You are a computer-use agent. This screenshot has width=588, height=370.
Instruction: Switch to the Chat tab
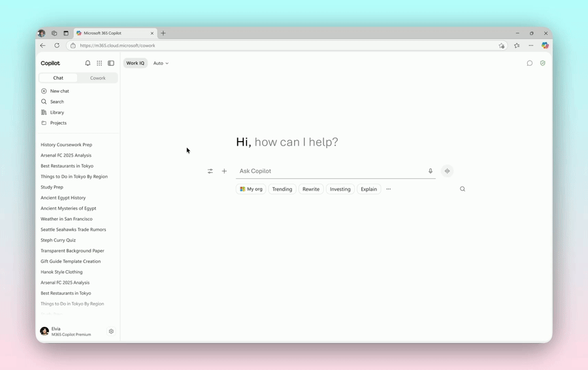58,78
